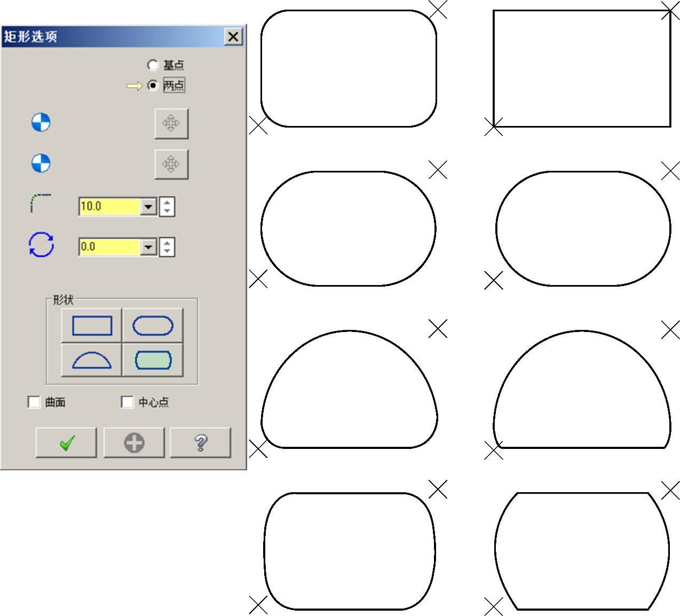680x616 pixels.
Task: Enable the 曲面 checkbox
Action: point(34,402)
